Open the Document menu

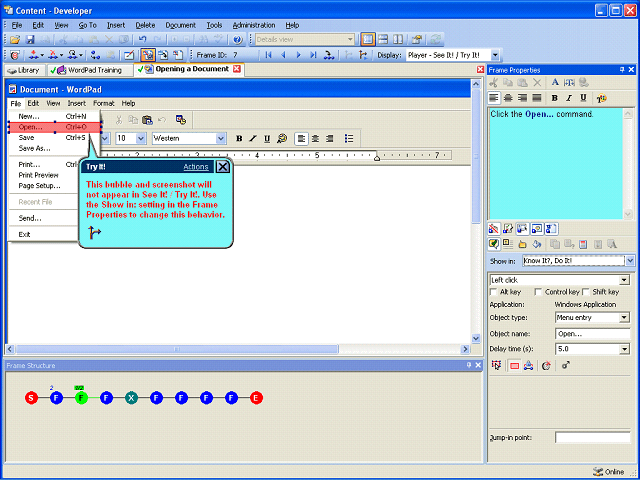tap(180, 25)
